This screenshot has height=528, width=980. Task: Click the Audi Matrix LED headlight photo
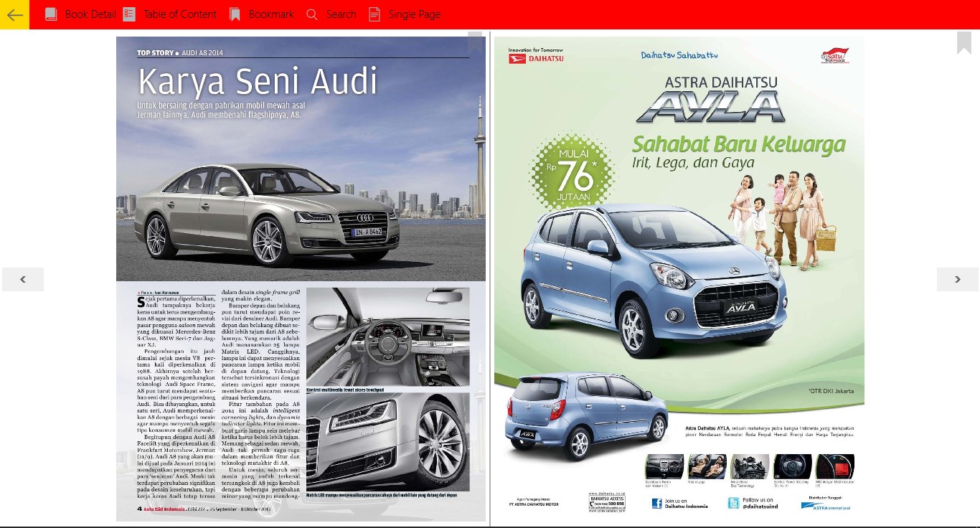click(387, 442)
